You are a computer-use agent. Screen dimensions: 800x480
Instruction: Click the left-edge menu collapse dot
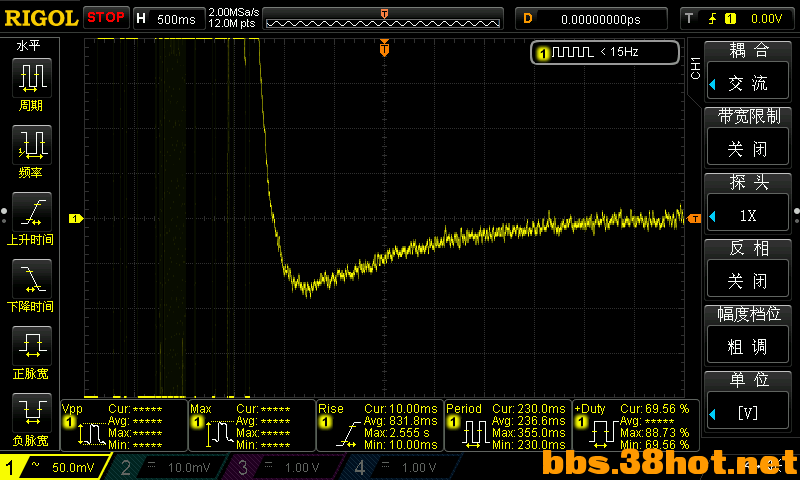pyautogui.click(x=4, y=211)
